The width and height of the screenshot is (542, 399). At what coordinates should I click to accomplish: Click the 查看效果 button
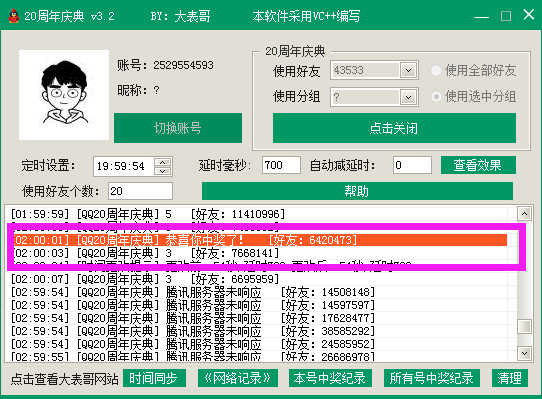[x=478, y=165]
